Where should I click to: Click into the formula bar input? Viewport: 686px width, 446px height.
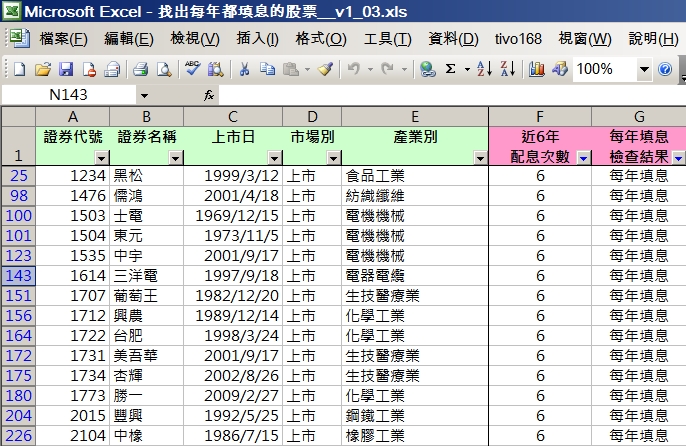[x=451, y=95]
